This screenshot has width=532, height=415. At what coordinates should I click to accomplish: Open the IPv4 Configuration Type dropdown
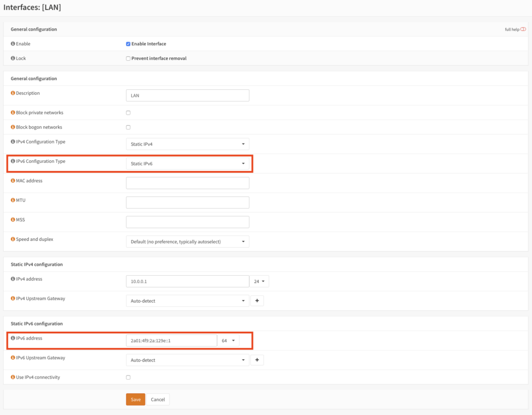(x=188, y=144)
